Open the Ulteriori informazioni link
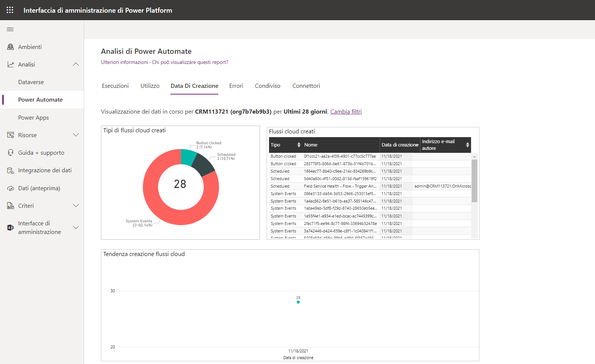This screenshot has height=364, width=595. click(x=124, y=62)
